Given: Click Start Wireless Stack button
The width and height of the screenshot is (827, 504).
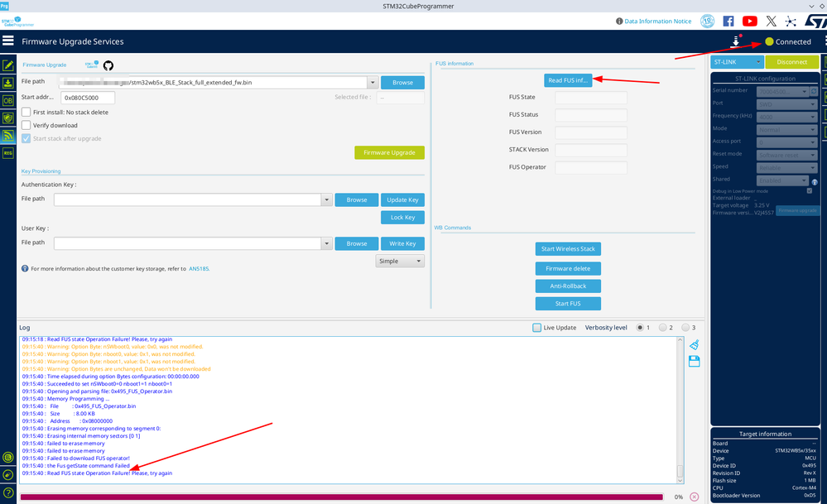Looking at the screenshot, I should click(x=568, y=249).
